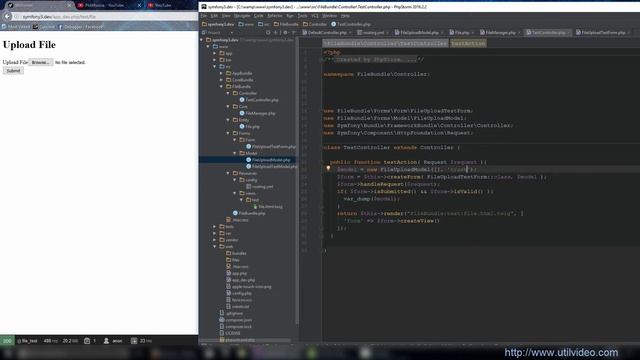Click 200 status in Symfony debug toolbar
The image size is (640, 360).
tap(7, 341)
